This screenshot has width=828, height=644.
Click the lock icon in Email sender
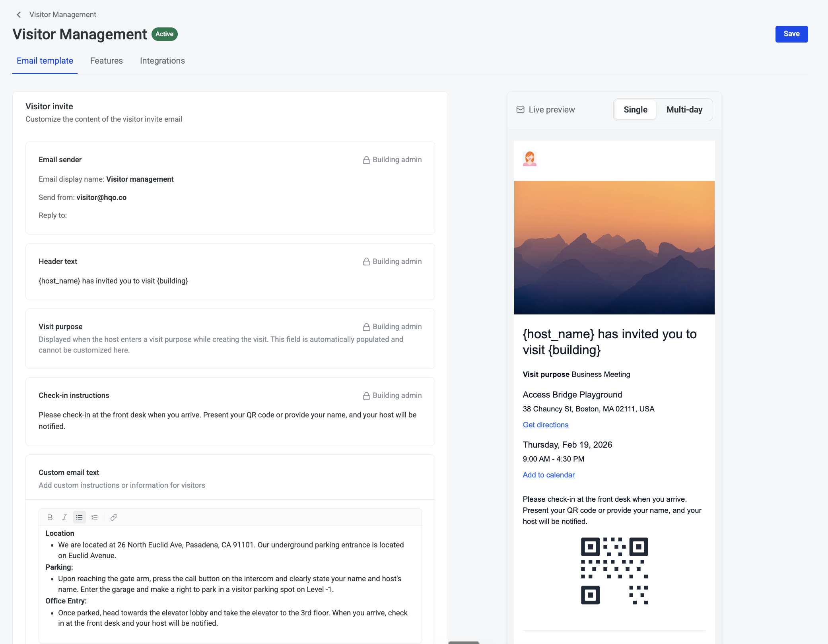(366, 160)
